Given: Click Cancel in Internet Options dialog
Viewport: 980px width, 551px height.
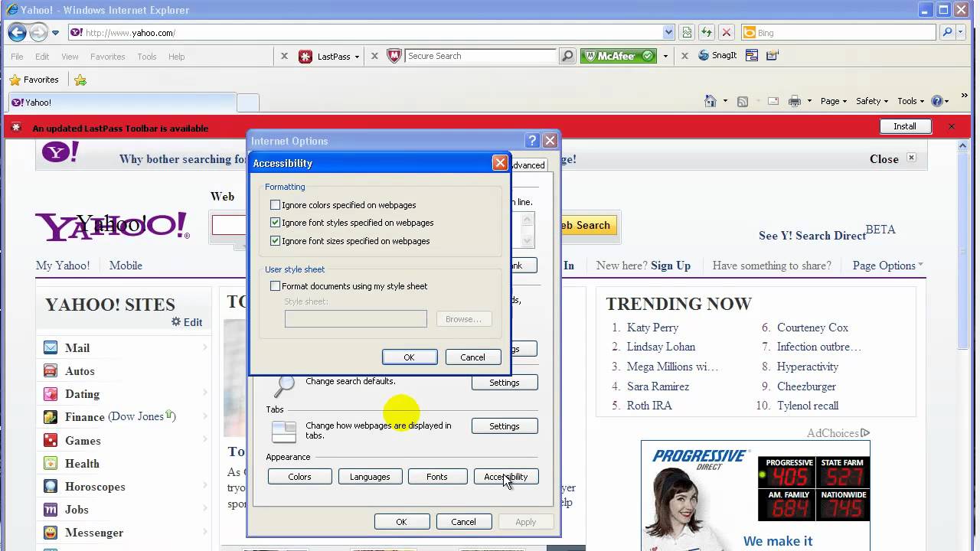Looking at the screenshot, I should pyautogui.click(x=463, y=522).
